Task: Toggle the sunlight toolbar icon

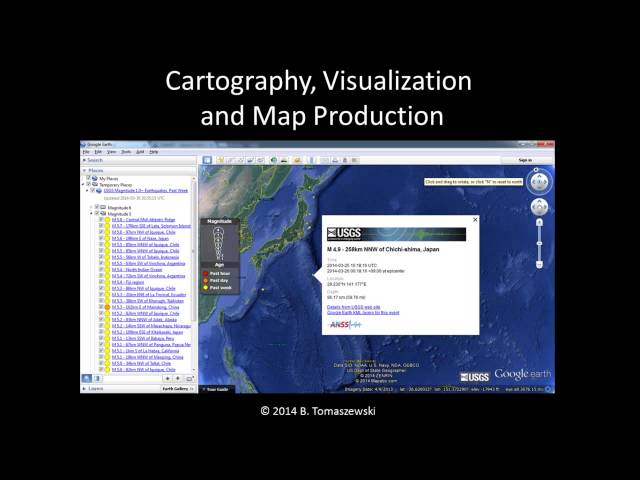Action: 284,160
